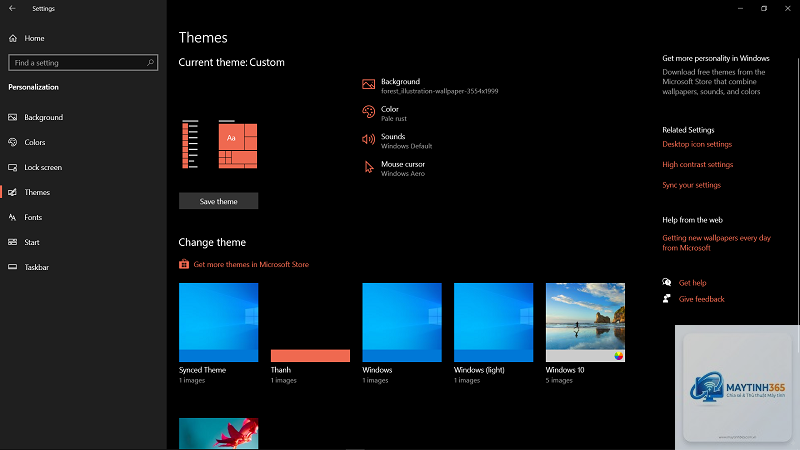Click the 'Pale rust' color text
The image size is (800, 450).
pos(394,119)
